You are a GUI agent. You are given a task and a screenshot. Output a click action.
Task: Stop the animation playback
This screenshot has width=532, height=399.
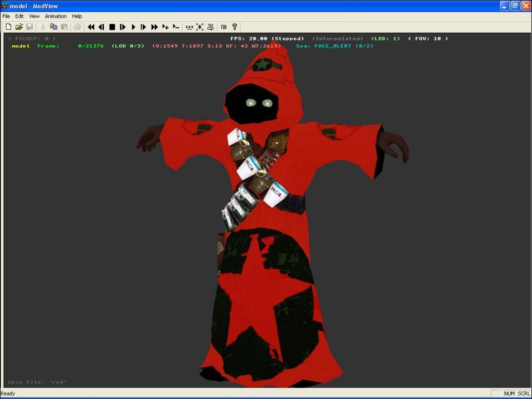tap(112, 27)
